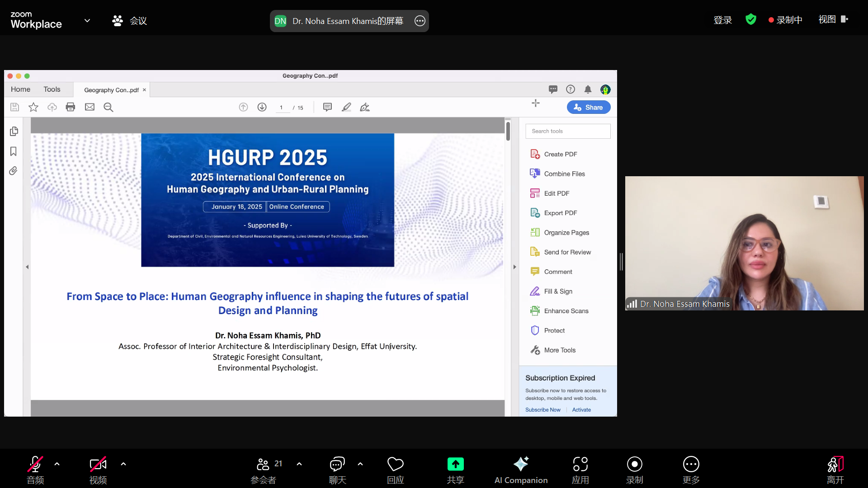
Task: Open the Find text magnifier tool
Action: coord(108,107)
